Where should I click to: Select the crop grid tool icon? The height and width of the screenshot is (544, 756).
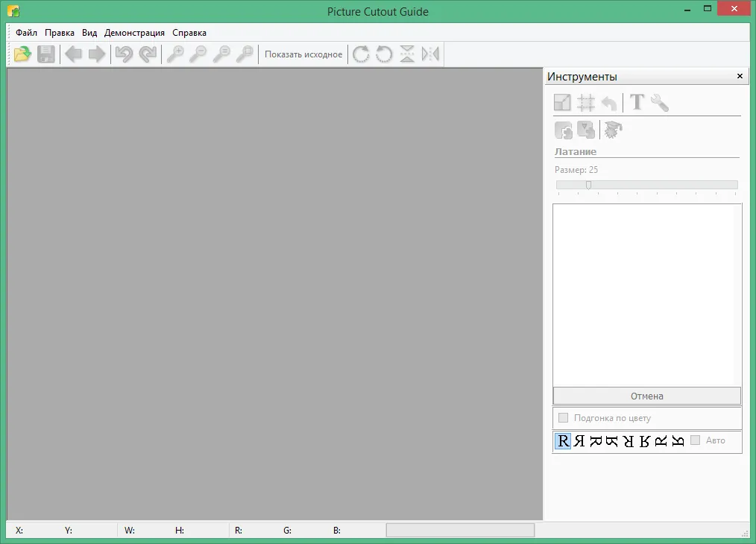(586, 102)
